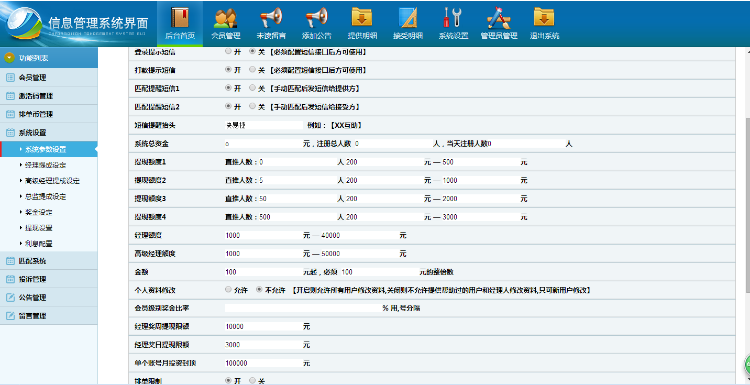
Task: Expand 匹配系统 sidebar section
Action: click(49, 261)
